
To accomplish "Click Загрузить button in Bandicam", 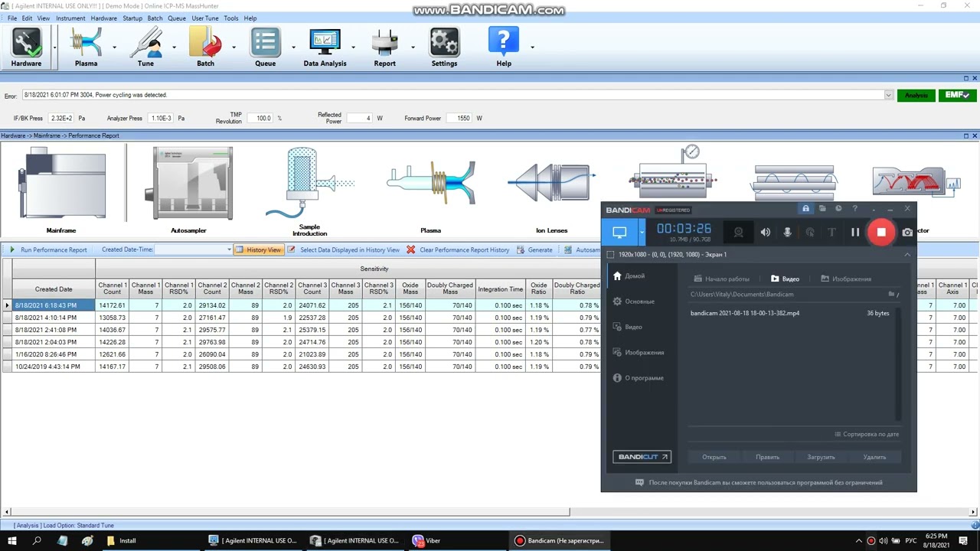I will (821, 457).
